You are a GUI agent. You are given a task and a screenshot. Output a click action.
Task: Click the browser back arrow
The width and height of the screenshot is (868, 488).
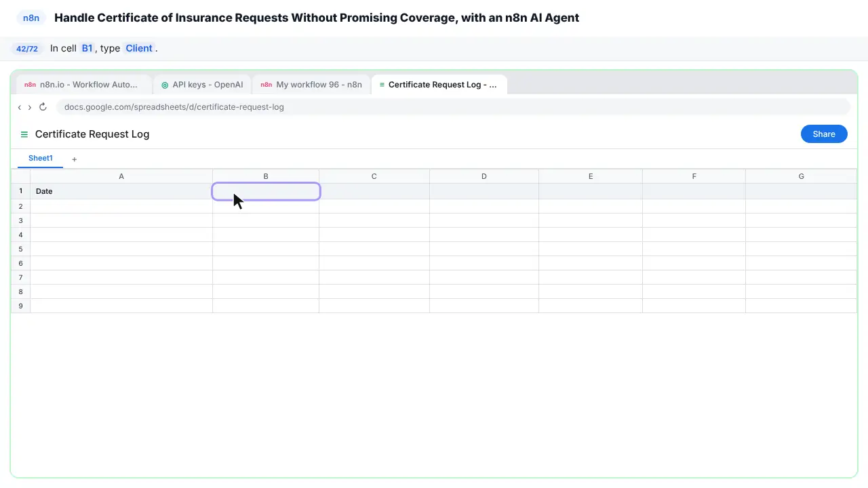20,107
